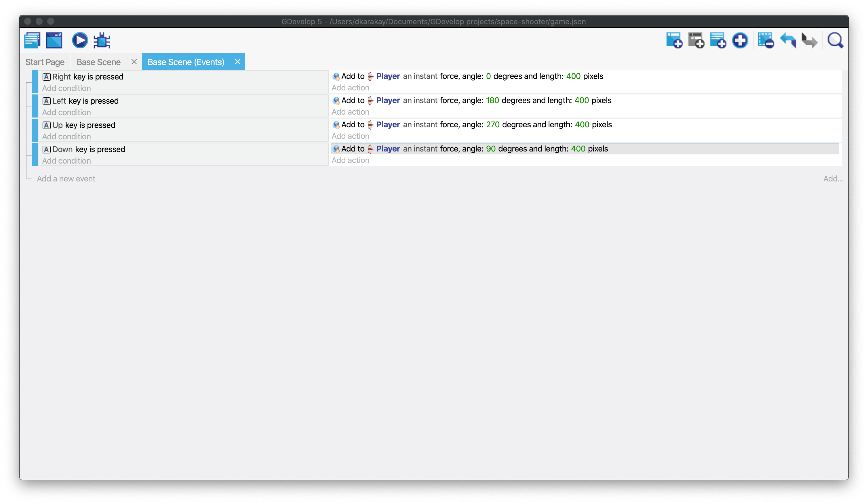
Task: Click the blue undo arrow
Action: coord(788,40)
